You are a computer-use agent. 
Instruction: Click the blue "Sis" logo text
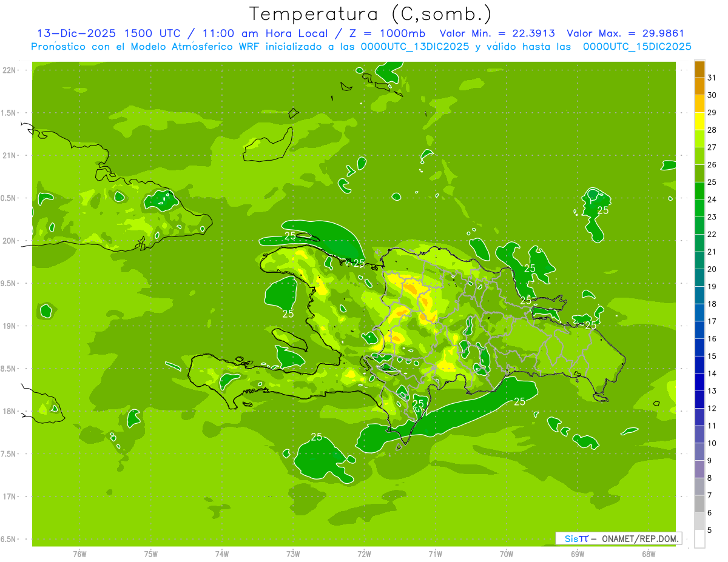[571, 538]
